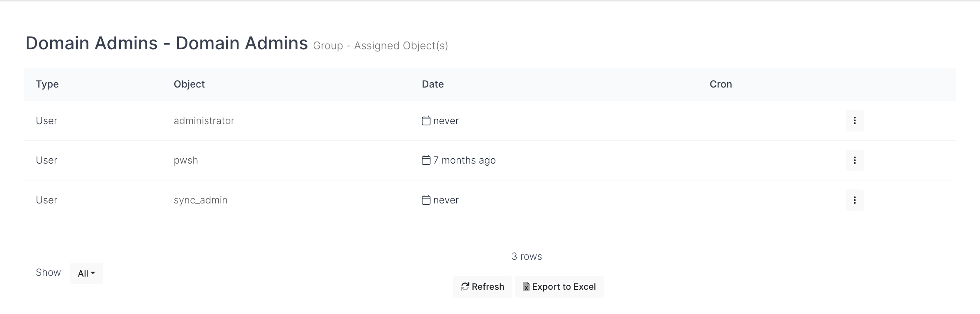Select the sync_admin object entry
Image resolution: width=980 pixels, height=314 pixels.
[x=201, y=200]
